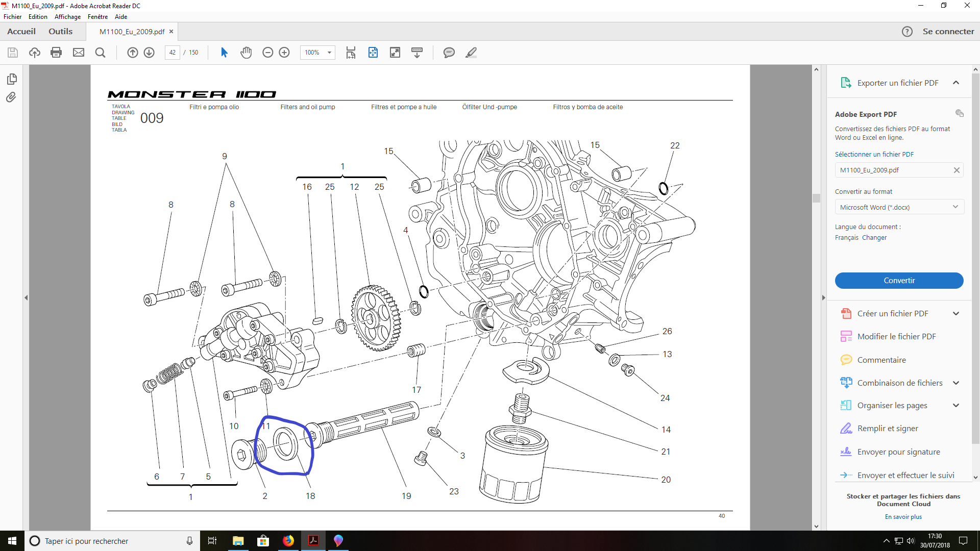
Task: Click the Changer language link
Action: [874, 238]
